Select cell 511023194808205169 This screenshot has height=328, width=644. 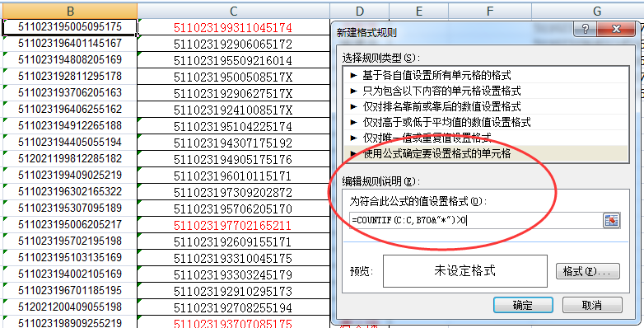[70, 59]
